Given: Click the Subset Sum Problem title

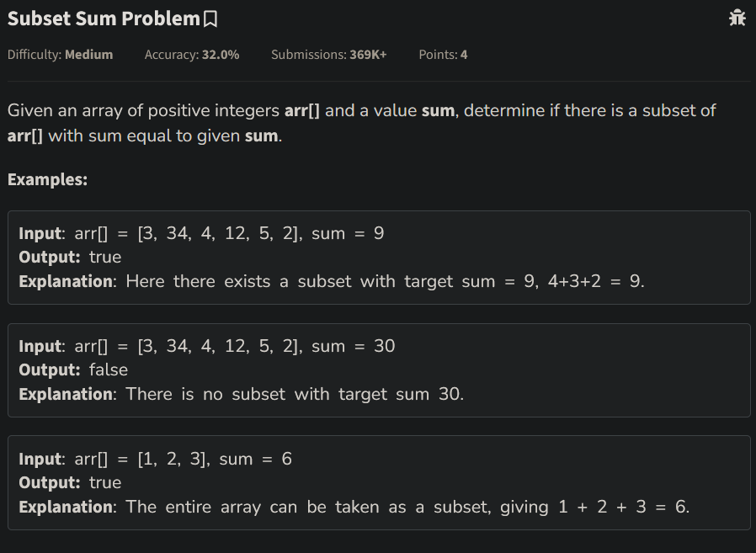Looking at the screenshot, I should [104, 19].
